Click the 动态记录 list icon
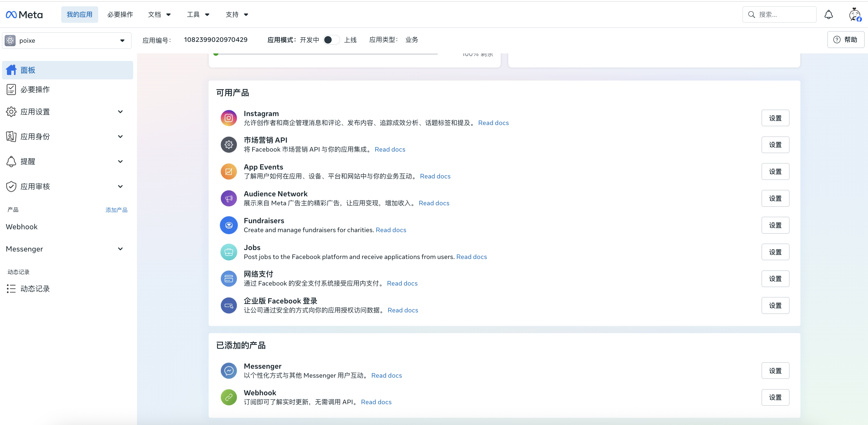Screen dimensions: 868x425 11,289
